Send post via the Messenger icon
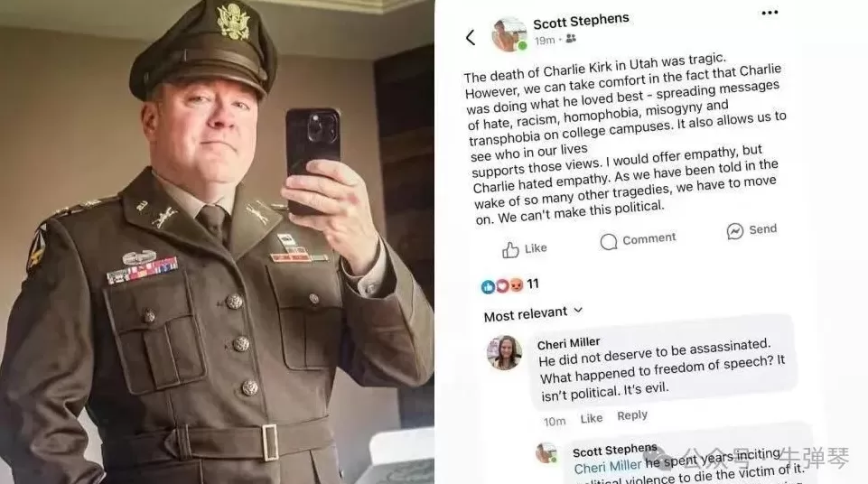The image size is (868, 484). point(734,230)
